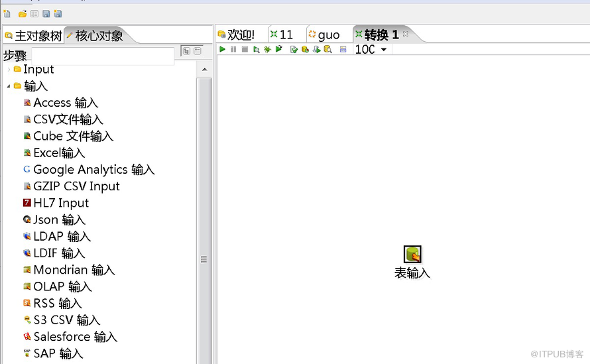Select the 表输入 step on canvas
Image resolution: width=590 pixels, height=364 pixels.
(x=412, y=254)
